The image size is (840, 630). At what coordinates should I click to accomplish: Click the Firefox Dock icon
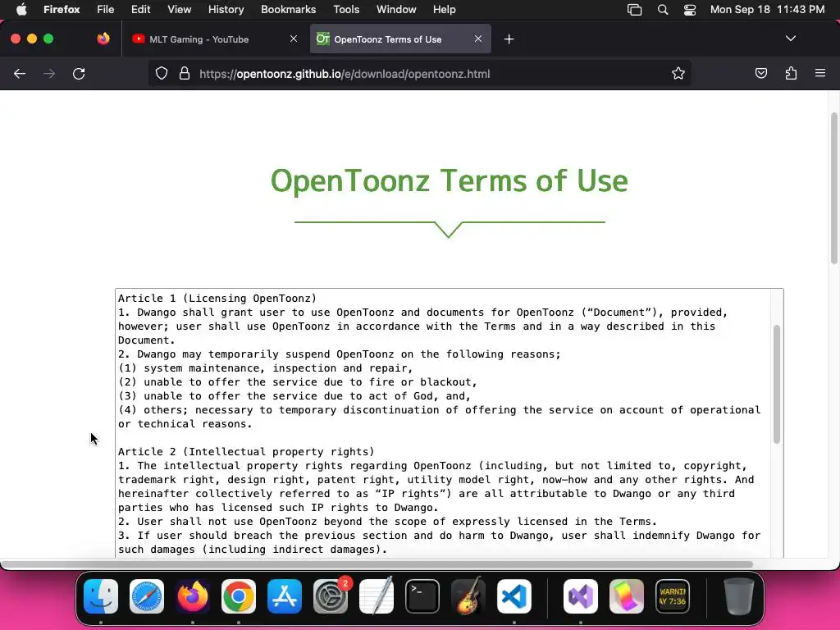pyautogui.click(x=192, y=596)
